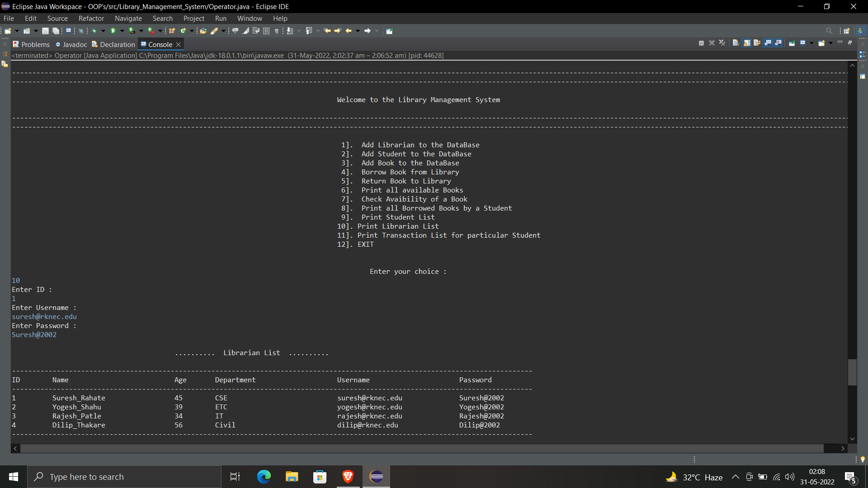The height and width of the screenshot is (488, 868).
Task: Switch to the Problems tab
Action: click(x=31, y=44)
